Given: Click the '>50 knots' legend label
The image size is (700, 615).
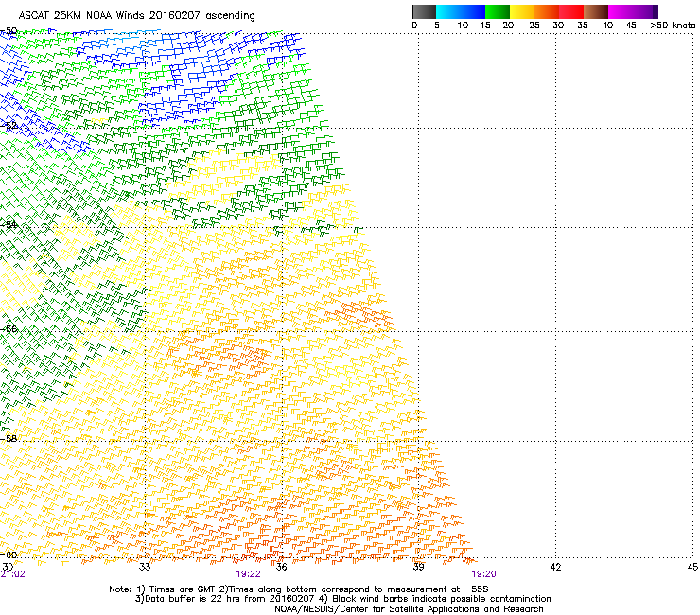Looking at the screenshot, I should pos(673,26).
